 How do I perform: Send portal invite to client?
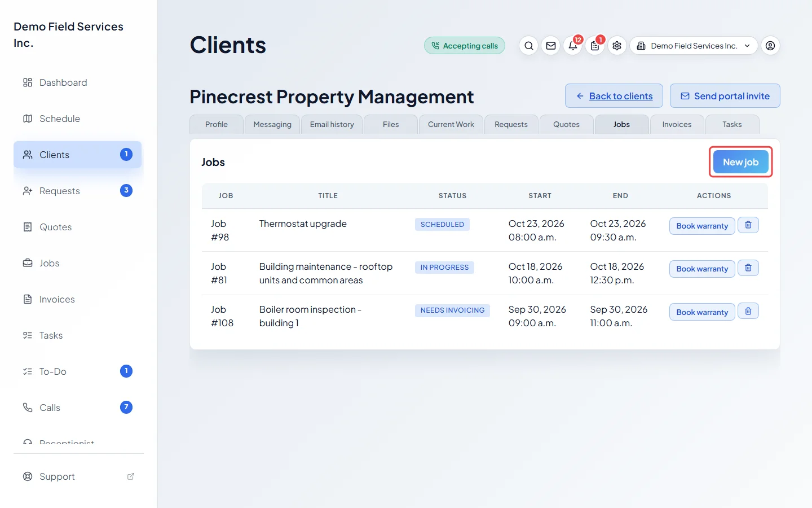click(725, 96)
